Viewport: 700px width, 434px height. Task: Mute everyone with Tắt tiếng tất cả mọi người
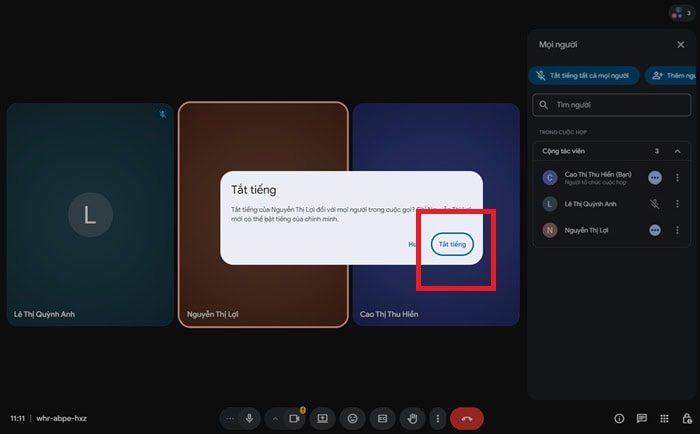tap(584, 75)
